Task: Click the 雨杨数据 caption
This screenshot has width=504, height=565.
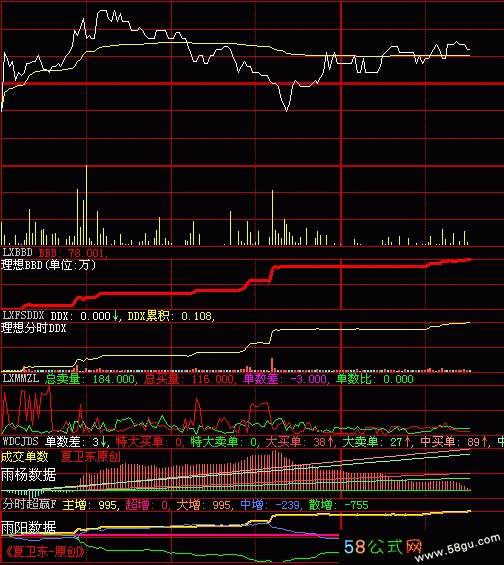Action: (x=28, y=475)
